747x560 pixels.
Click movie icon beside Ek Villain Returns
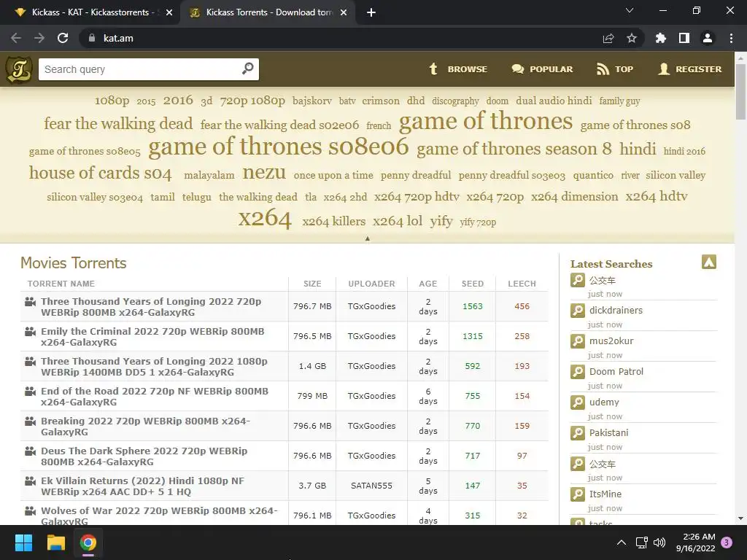[30, 481]
